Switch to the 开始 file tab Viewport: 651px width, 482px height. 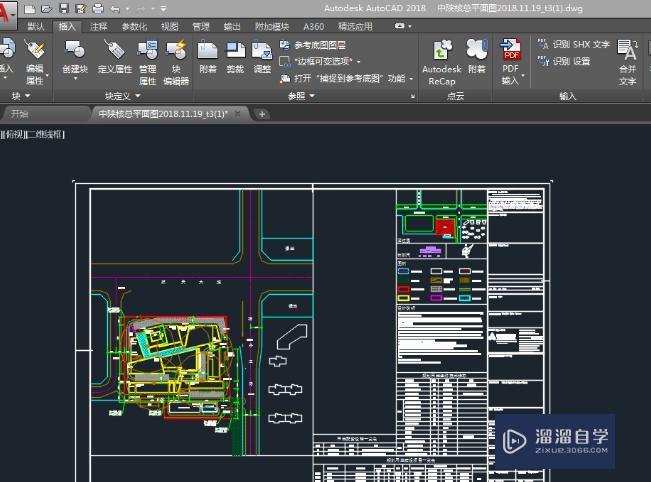pyautogui.click(x=19, y=114)
